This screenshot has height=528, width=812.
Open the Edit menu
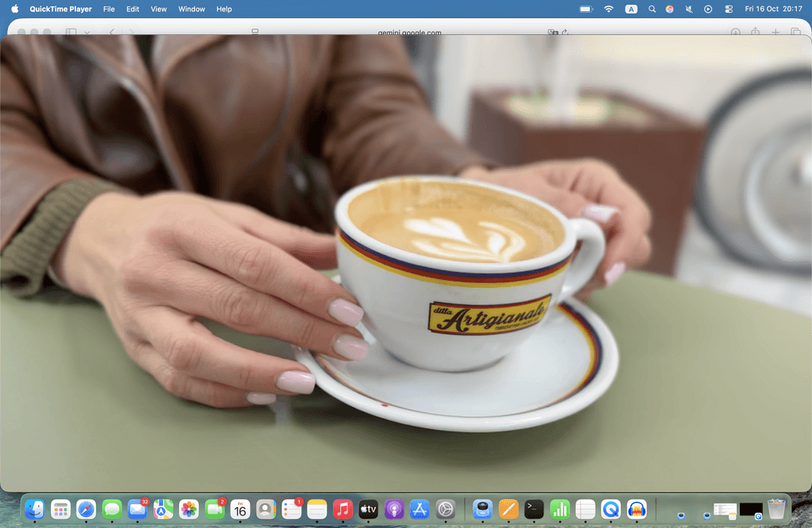tap(132, 9)
